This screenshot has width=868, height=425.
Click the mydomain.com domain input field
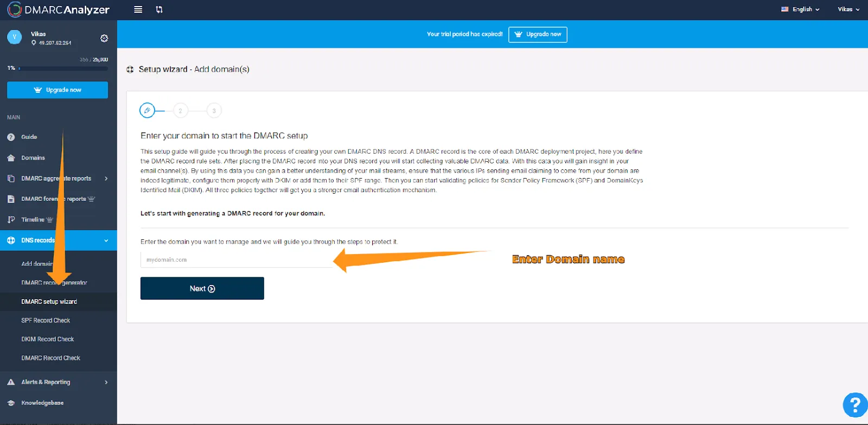click(237, 260)
